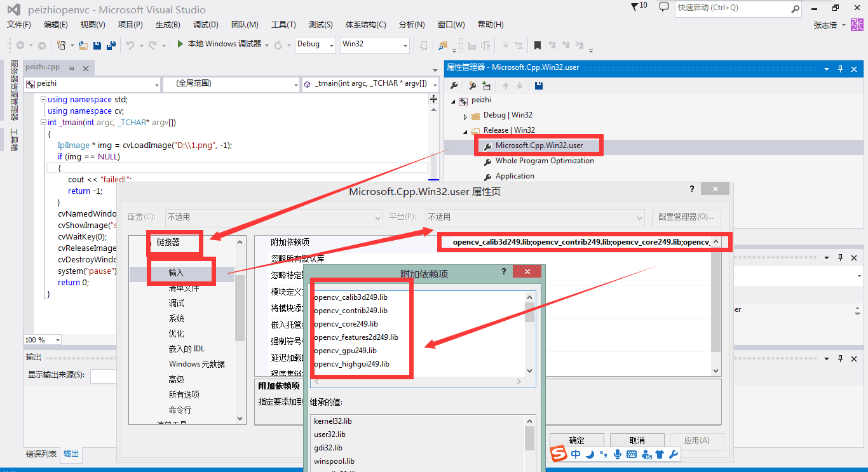The width and height of the screenshot is (868, 472).
Task: Toggle Sogou Chinese 中 input mode
Action: tap(576, 454)
